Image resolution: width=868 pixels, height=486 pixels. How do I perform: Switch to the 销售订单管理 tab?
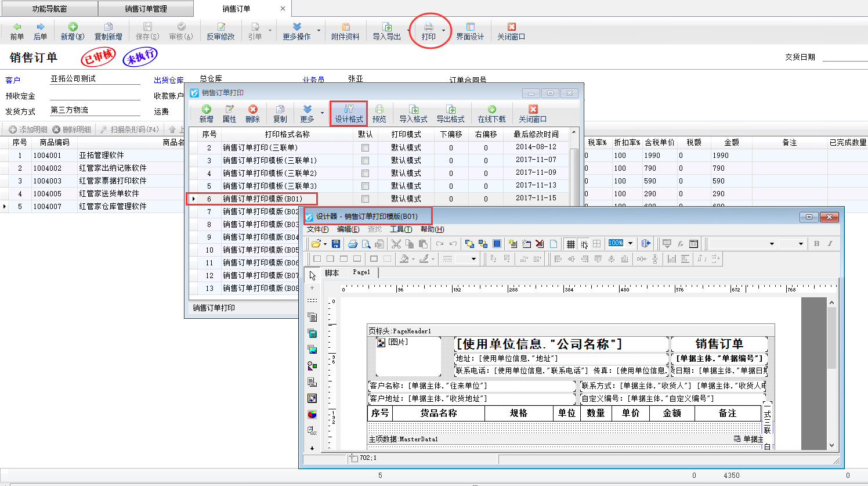click(146, 9)
